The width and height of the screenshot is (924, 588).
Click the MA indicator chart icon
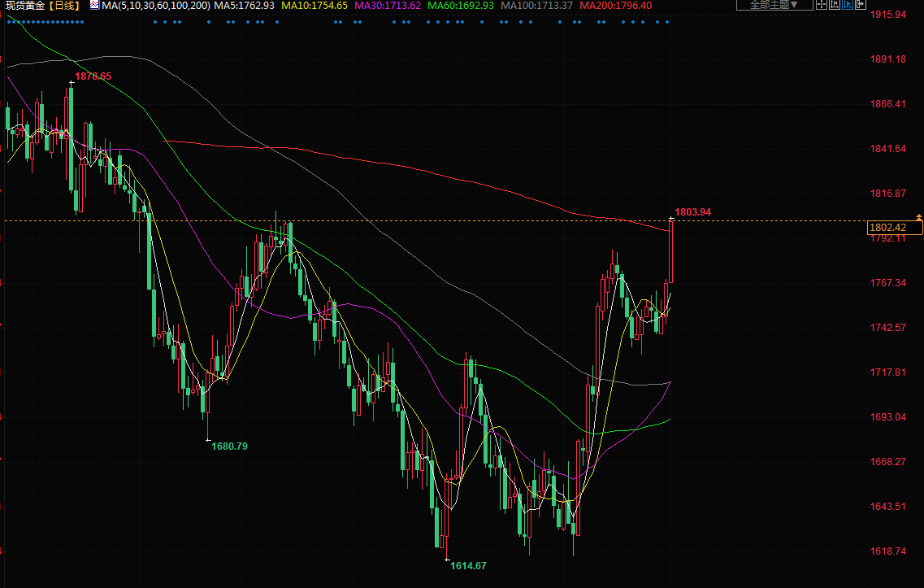(93, 6)
